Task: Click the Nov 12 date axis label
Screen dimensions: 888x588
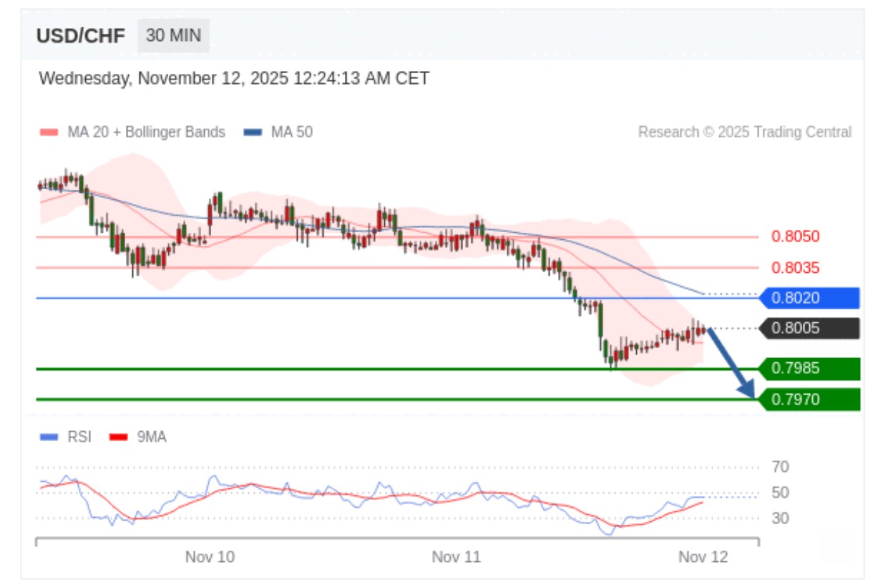Action: click(703, 557)
